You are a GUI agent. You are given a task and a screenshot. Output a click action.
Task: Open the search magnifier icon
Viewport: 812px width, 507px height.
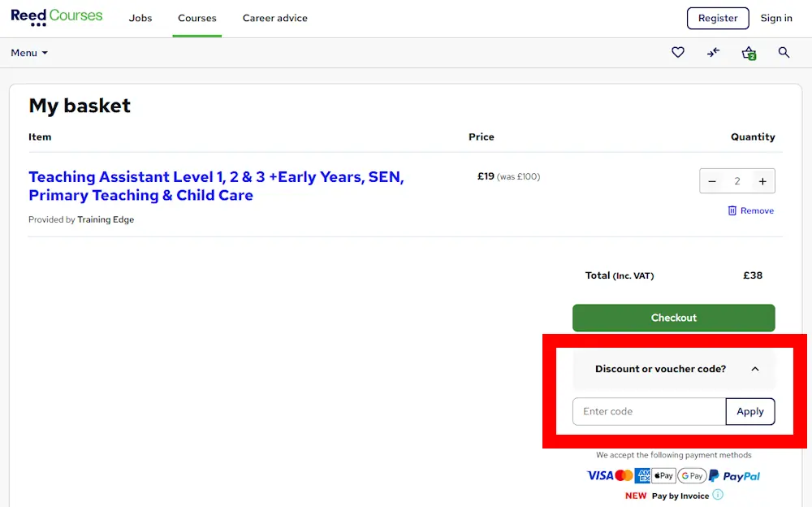[784, 52]
